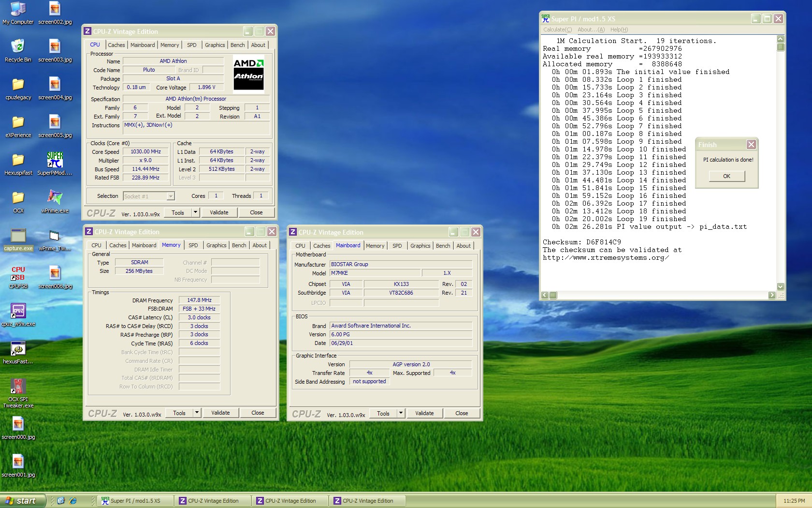Click Super PI horizontal scrollbar left arrow

(x=545, y=295)
